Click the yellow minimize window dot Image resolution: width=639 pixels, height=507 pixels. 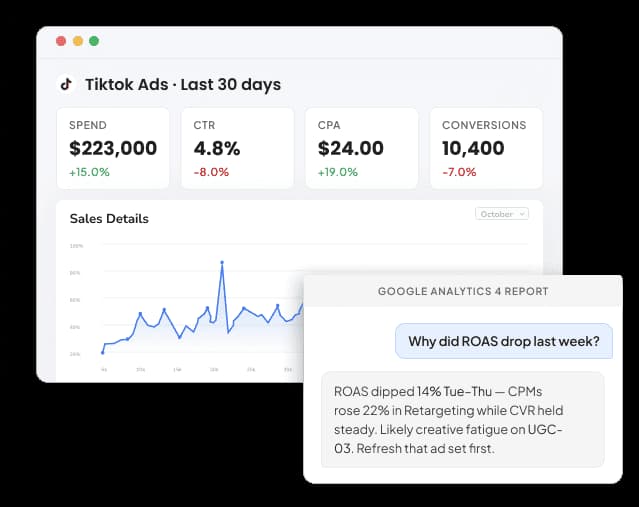(78, 41)
